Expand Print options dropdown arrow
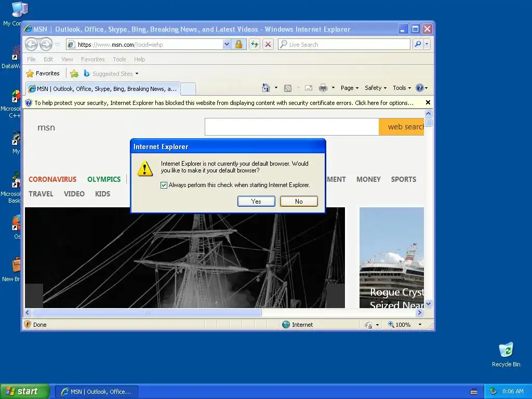This screenshot has width=532, height=399. coord(333,88)
